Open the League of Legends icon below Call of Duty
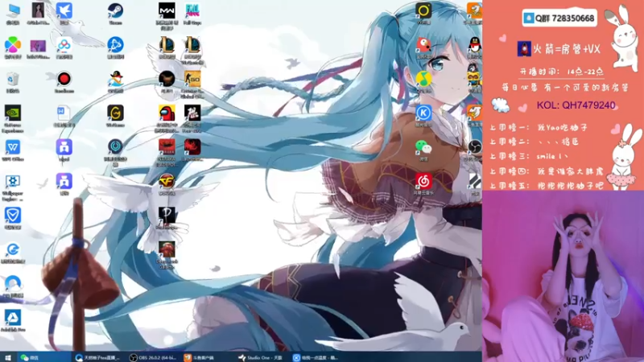Image resolution: width=644 pixels, height=362 pixels. 167,45
